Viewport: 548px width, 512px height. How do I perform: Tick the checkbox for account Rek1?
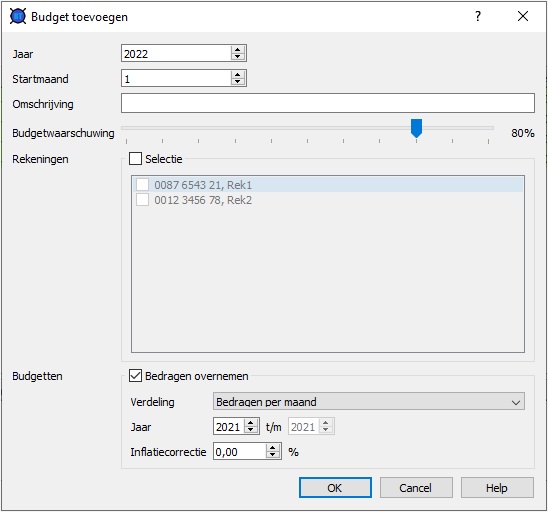click(x=142, y=185)
